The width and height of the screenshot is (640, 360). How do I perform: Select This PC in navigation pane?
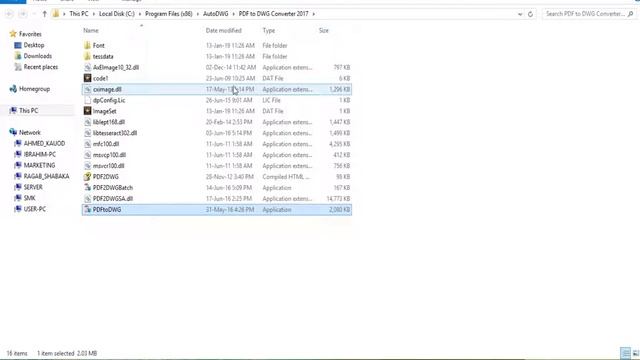[x=29, y=111]
